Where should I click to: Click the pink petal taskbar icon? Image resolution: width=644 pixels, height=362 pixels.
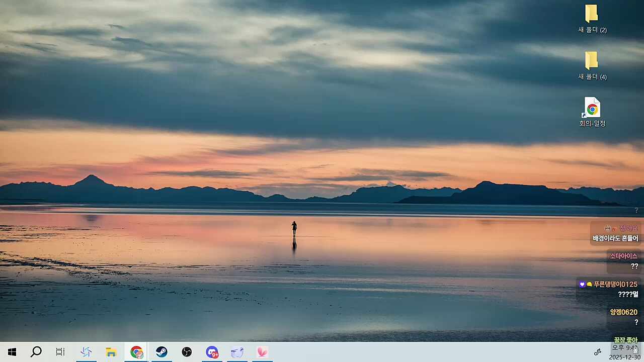tap(262, 352)
